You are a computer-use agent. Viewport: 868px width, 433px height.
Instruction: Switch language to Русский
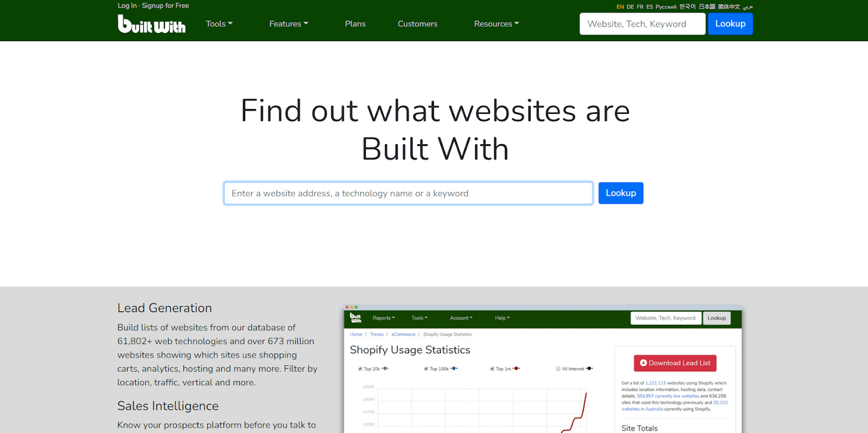point(666,7)
